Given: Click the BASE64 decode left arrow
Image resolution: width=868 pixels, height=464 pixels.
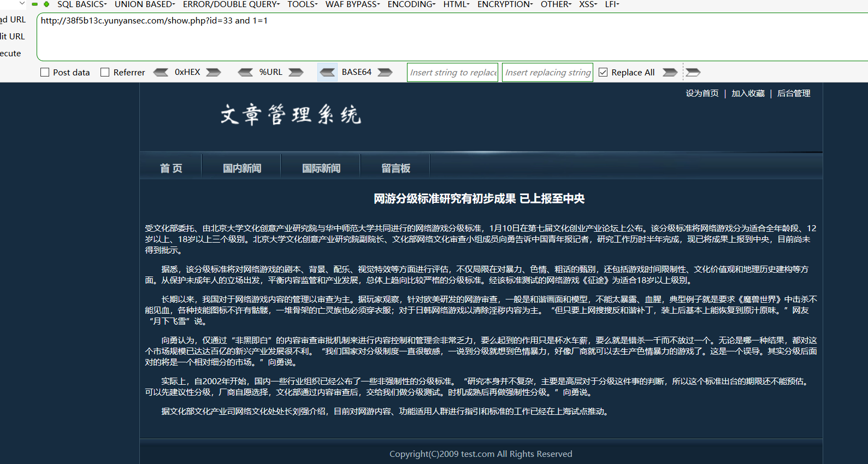Looking at the screenshot, I should click(x=328, y=72).
